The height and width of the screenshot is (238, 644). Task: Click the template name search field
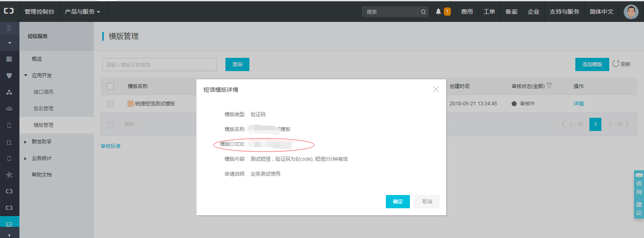pos(159,64)
